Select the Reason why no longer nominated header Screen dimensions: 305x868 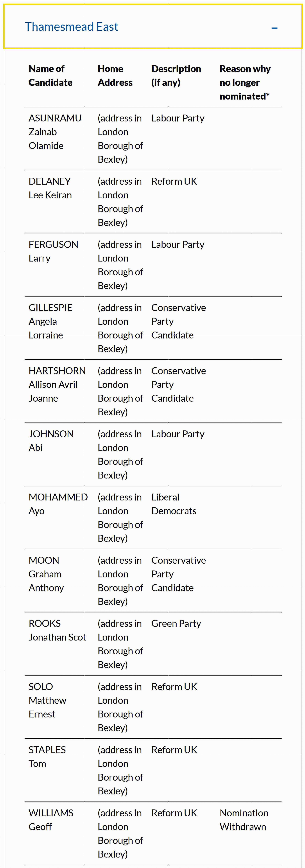pyautogui.click(x=245, y=82)
